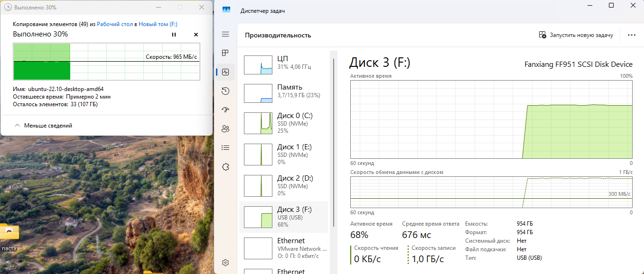Cancel the copy with the X button
Viewport: 644px width, 274px height.
click(196, 35)
